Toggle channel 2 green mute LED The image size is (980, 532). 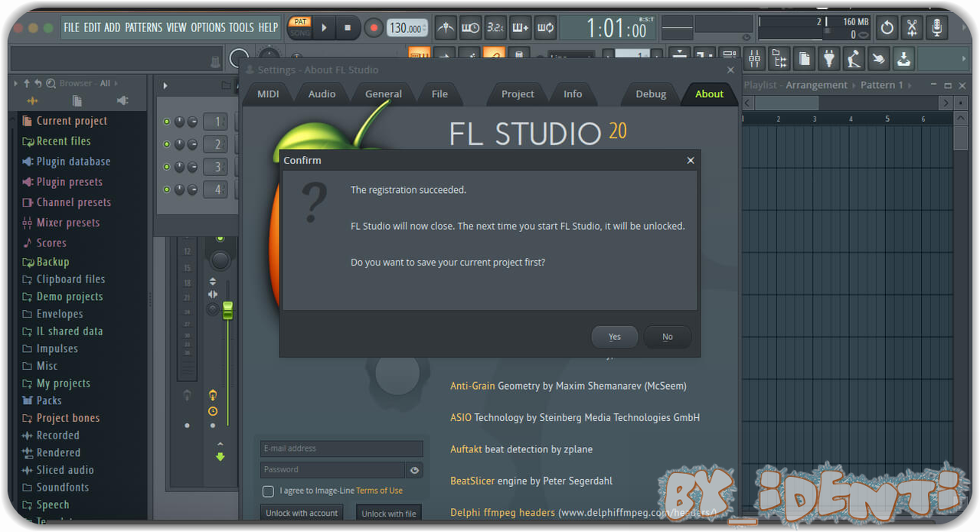[x=166, y=144]
